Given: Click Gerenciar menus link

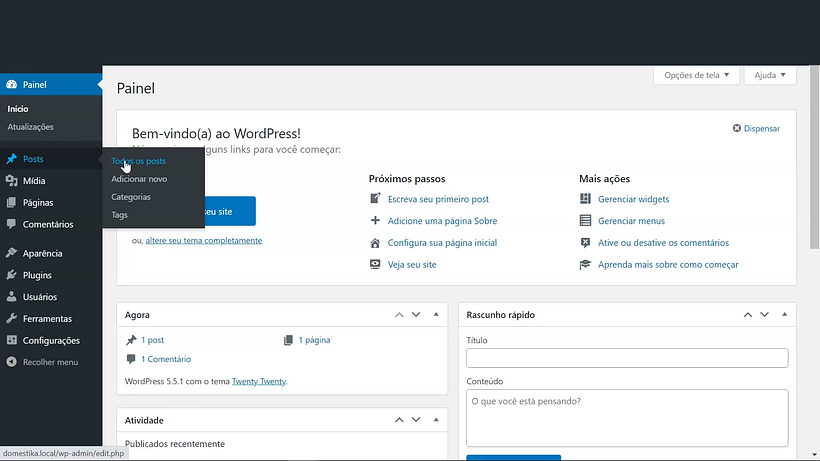Looking at the screenshot, I should coord(631,221).
